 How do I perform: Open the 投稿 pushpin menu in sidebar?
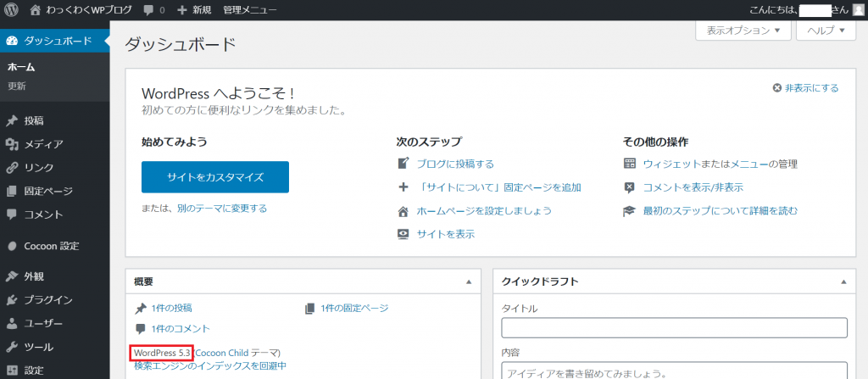(x=34, y=120)
